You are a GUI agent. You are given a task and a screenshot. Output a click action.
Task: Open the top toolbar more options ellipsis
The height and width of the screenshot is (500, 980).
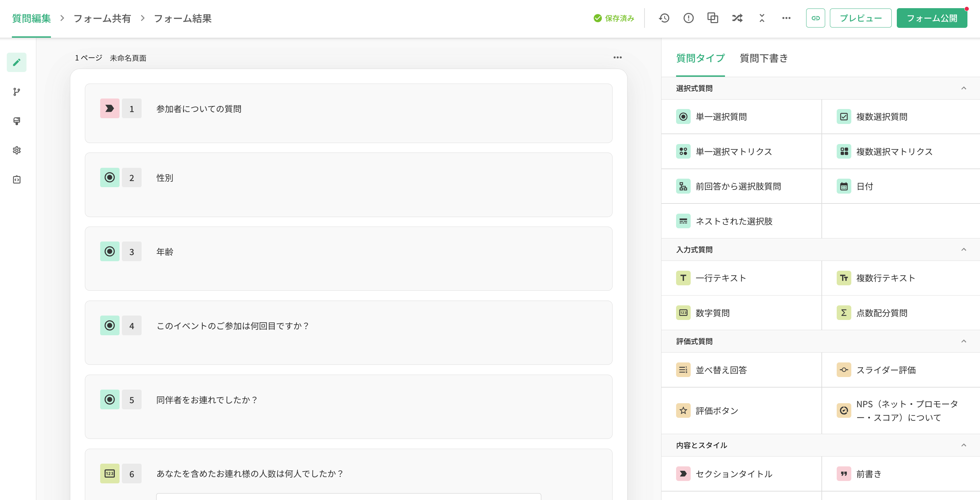point(786,18)
